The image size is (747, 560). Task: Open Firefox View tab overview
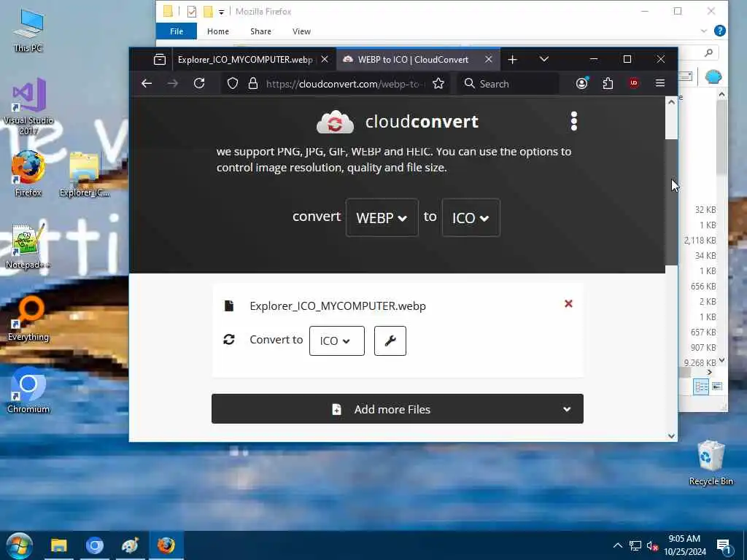pyautogui.click(x=160, y=60)
